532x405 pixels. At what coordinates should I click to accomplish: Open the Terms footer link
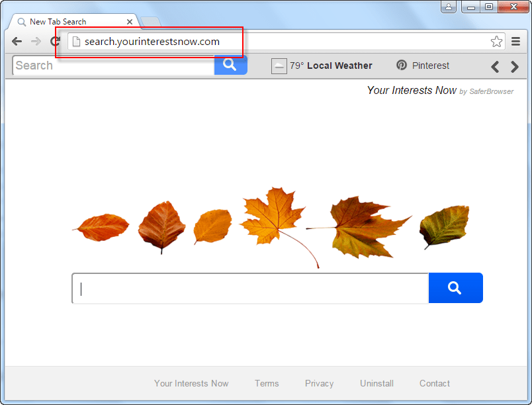tap(267, 383)
